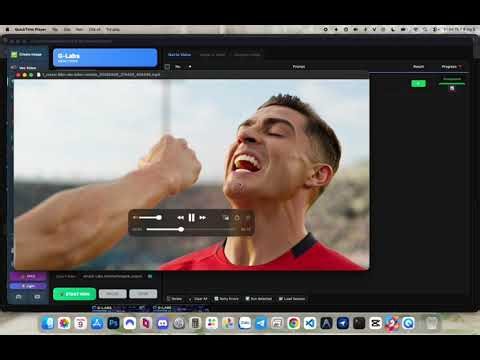Screen dimensions: 480x360
Task: Pause the QuickTime video playback
Action: pyautogui.click(x=192, y=218)
